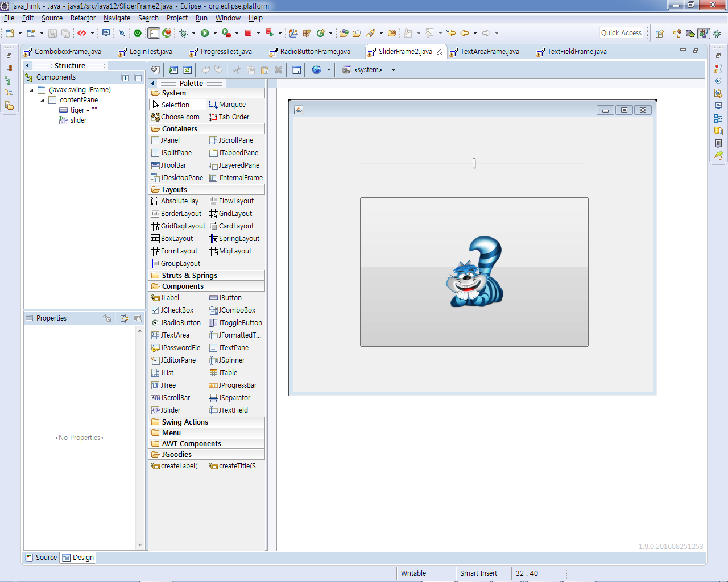Click the Choose component palette icon
The height and width of the screenshot is (582, 728).
(x=178, y=117)
